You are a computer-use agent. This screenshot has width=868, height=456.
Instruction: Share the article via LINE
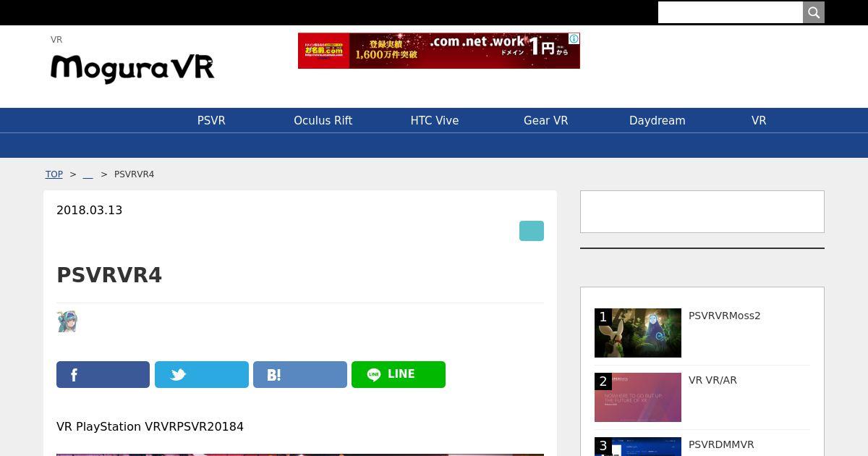(x=399, y=375)
